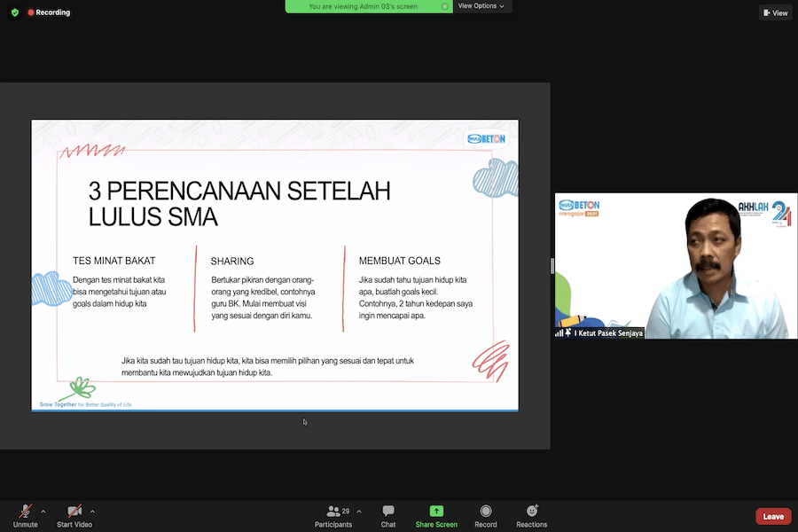
Task: Open the Reactions menu
Action: (x=532, y=515)
